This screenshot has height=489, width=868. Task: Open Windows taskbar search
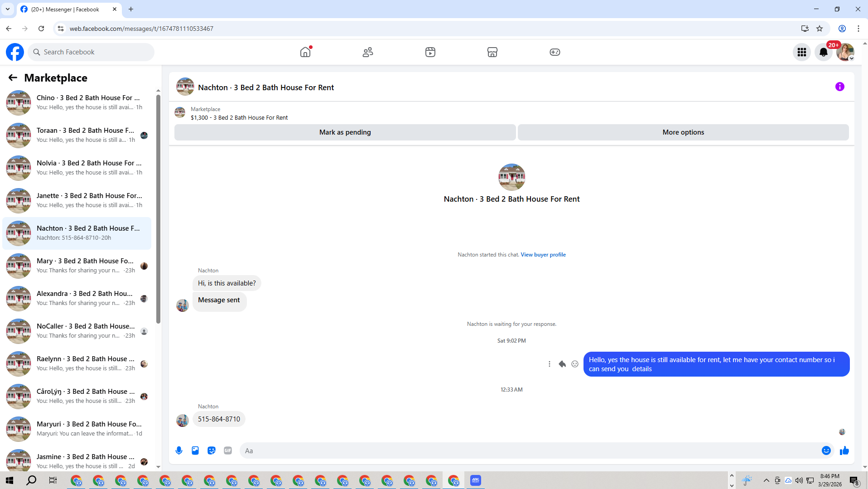coord(31,480)
